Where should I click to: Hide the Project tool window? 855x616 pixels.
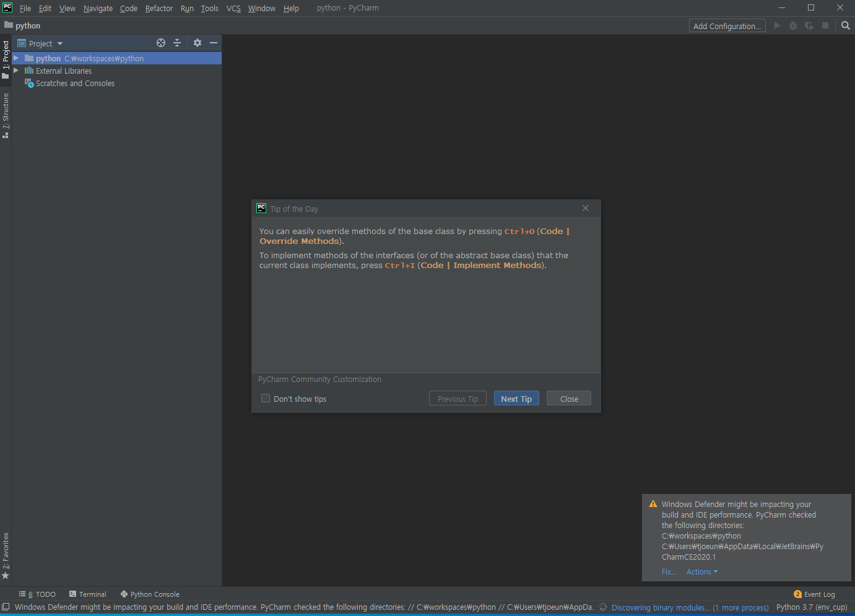click(214, 43)
